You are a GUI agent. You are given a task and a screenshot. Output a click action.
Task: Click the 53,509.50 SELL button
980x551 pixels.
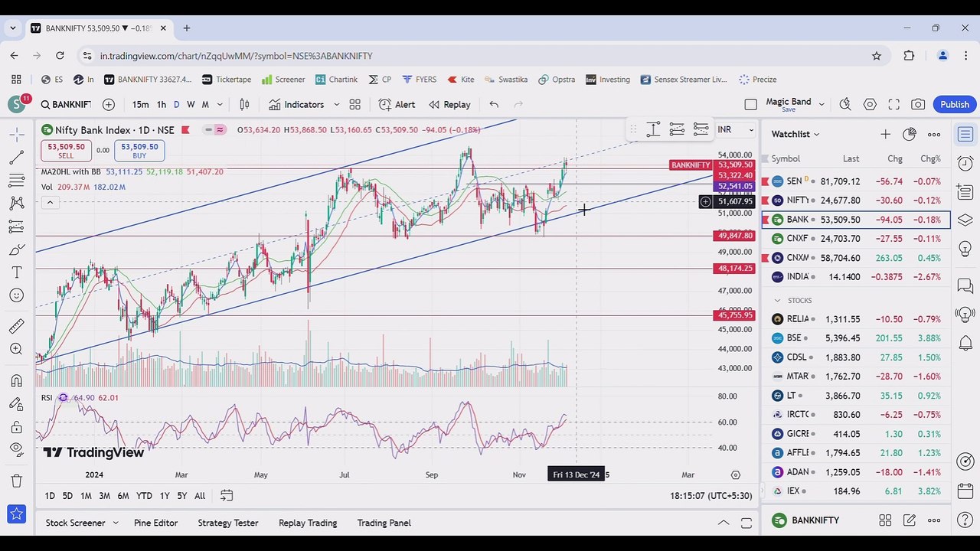(x=66, y=151)
